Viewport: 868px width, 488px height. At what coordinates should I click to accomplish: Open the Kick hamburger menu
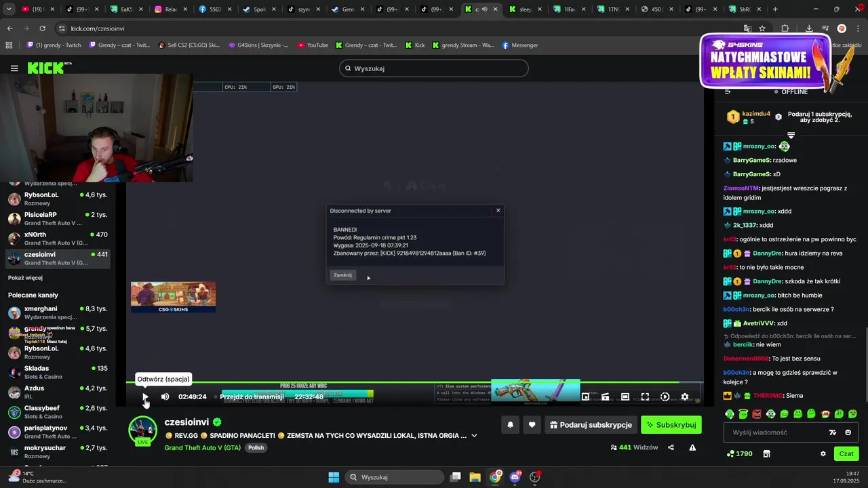[14, 68]
